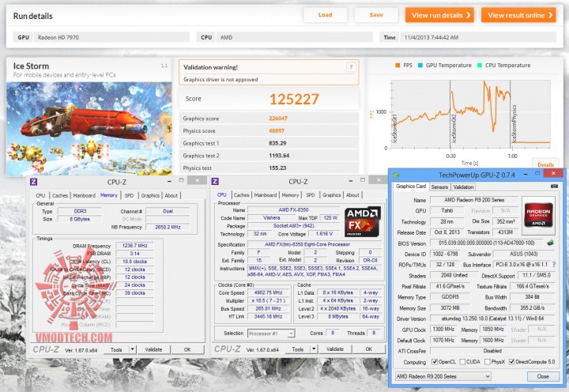569x392 pixels.
Task: Click the Tools button in the processor CPU-Z window
Action: click(x=298, y=349)
